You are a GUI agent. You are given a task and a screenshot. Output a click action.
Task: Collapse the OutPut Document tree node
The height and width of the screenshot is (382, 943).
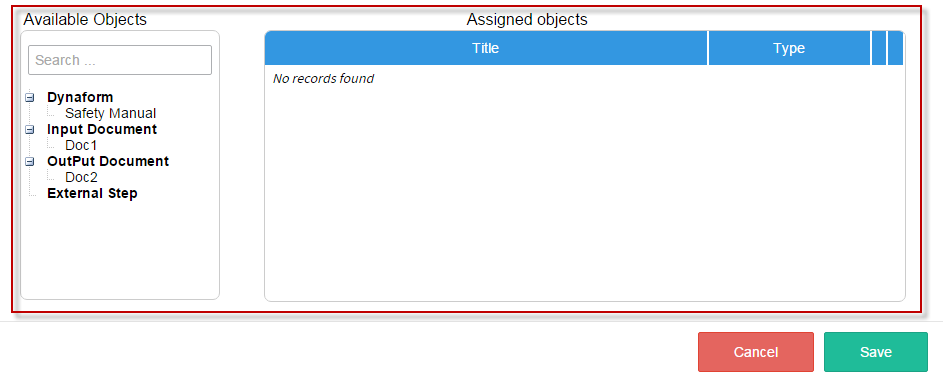point(30,161)
